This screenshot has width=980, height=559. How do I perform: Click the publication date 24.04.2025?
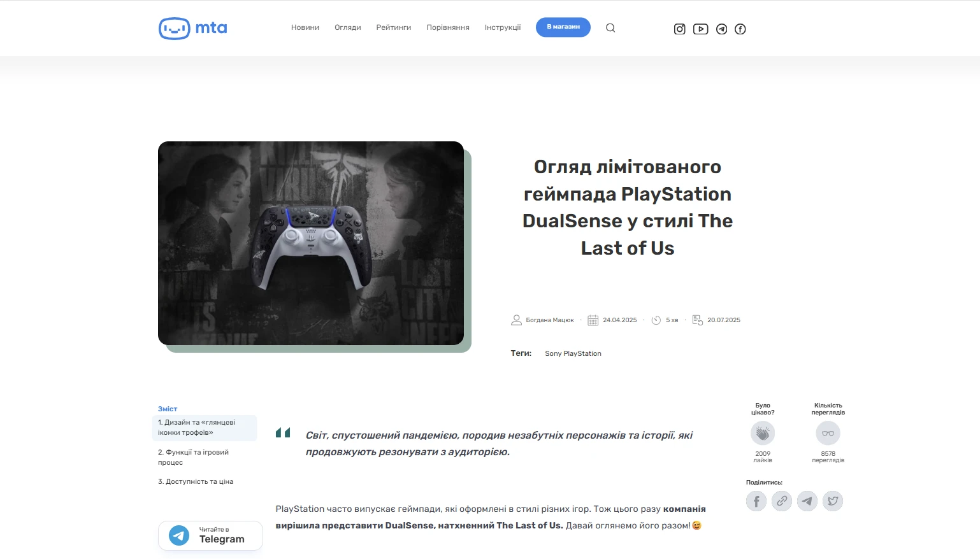pyautogui.click(x=620, y=320)
